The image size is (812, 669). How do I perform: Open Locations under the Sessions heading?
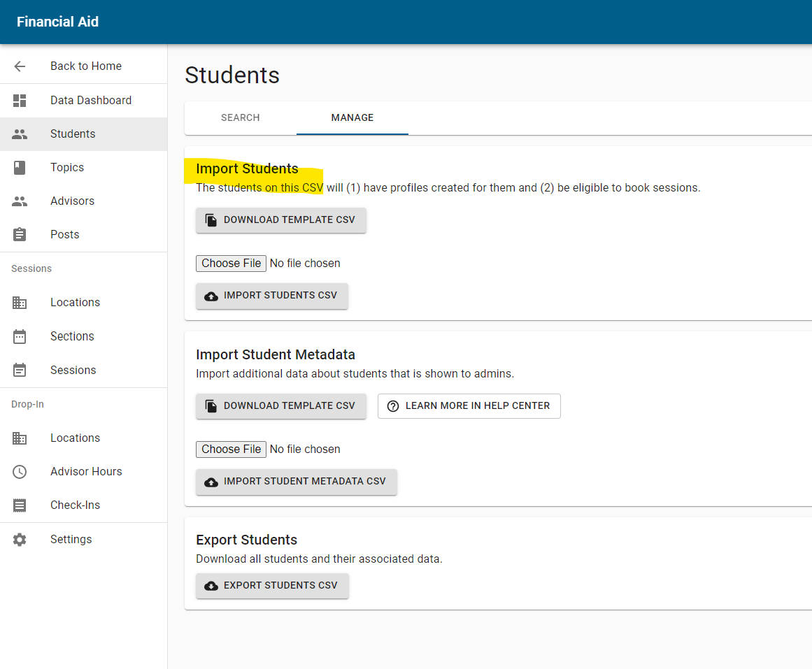click(x=75, y=302)
